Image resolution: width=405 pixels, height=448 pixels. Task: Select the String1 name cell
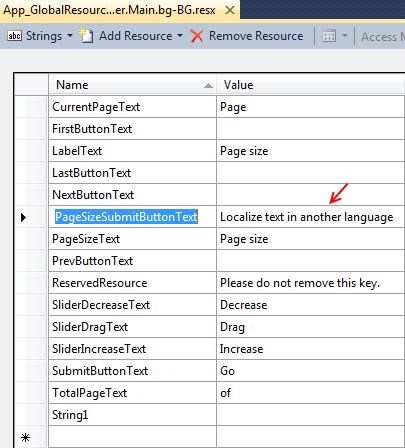pyautogui.click(x=132, y=415)
